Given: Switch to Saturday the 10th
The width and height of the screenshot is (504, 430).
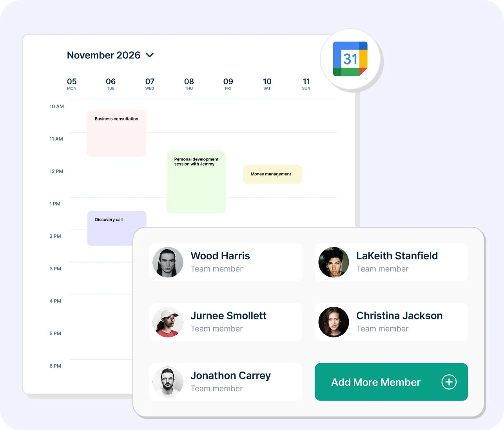Looking at the screenshot, I should 267,84.
